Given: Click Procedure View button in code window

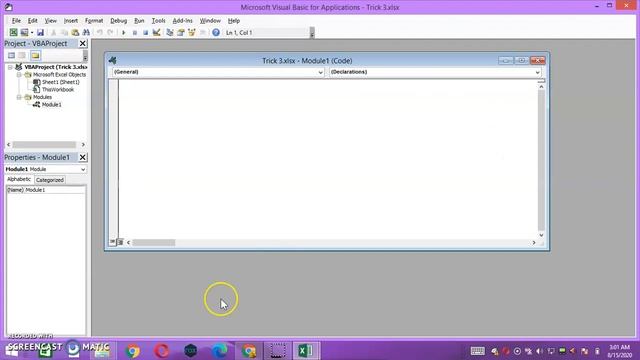Looking at the screenshot, I should click(x=112, y=242).
